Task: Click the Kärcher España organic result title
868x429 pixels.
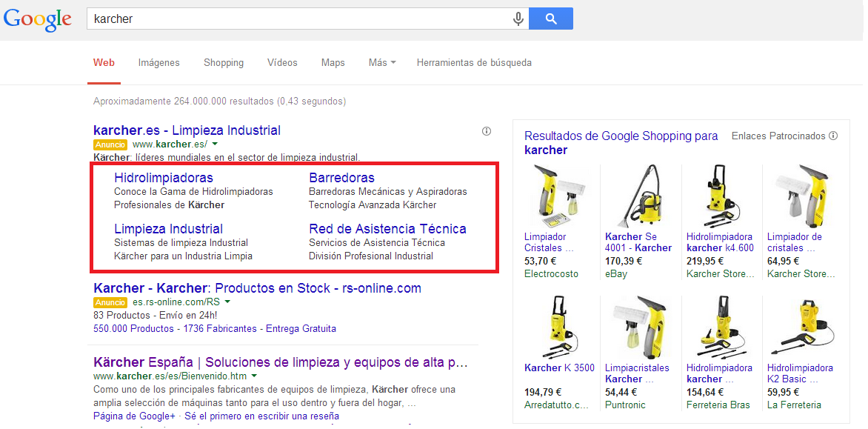Action: click(281, 362)
